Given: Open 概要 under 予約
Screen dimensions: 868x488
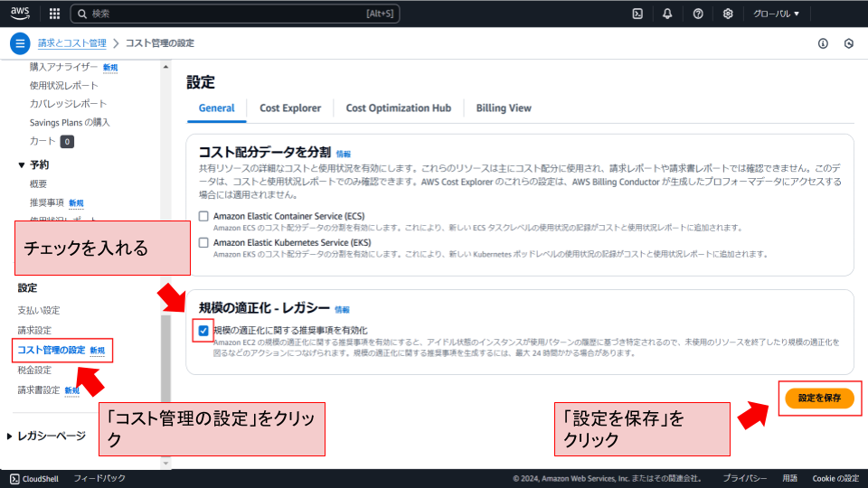Looking at the screenshot, I should 38,183.
